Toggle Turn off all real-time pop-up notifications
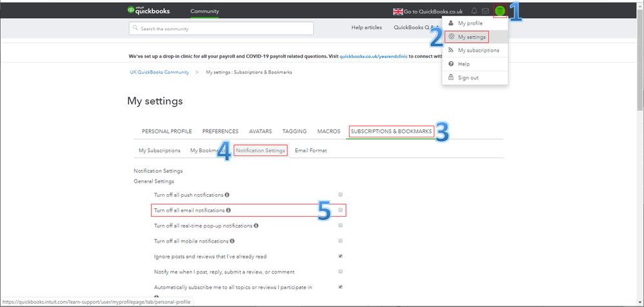 coord(341,225)
